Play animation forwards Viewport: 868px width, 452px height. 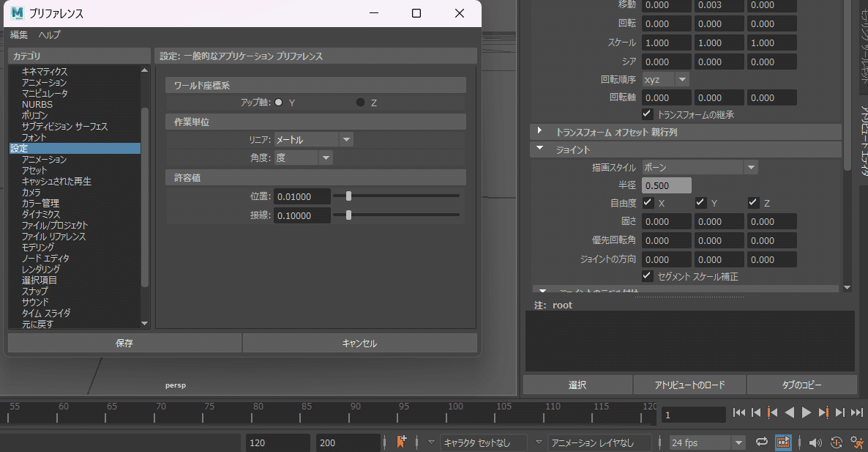coord(807,412)
